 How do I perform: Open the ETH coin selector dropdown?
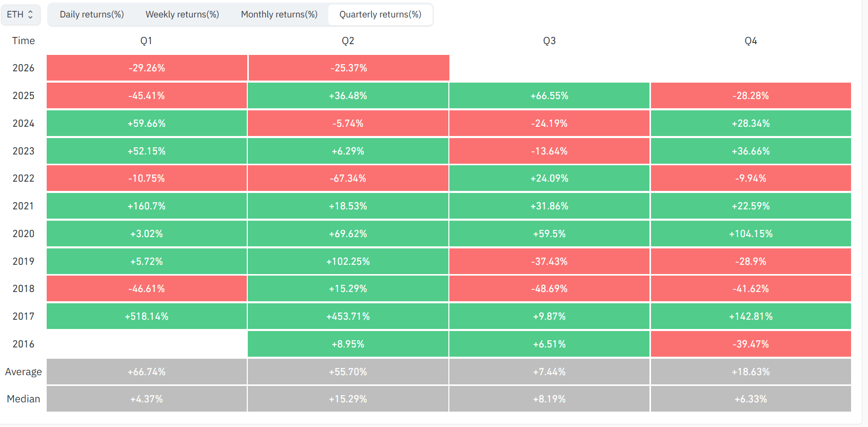tap(21, 14)
